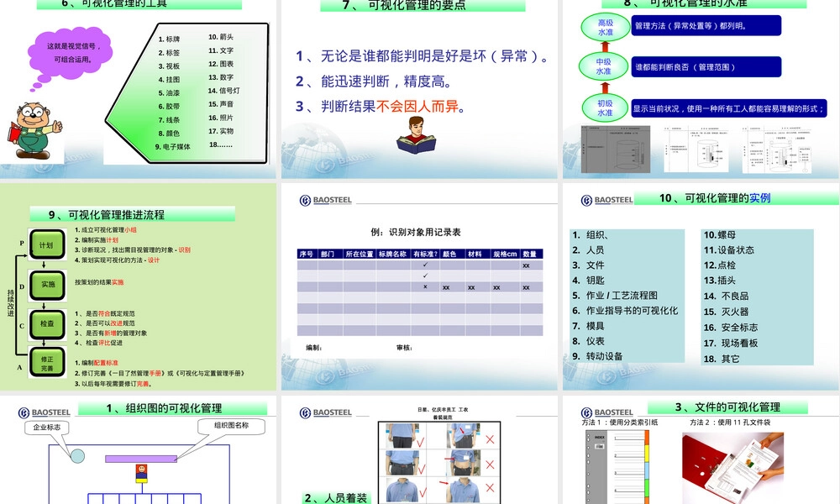Click the BAOSTEEL logo on the 人员着装 slide
The image size is (840, 504).
pos(326,412)
